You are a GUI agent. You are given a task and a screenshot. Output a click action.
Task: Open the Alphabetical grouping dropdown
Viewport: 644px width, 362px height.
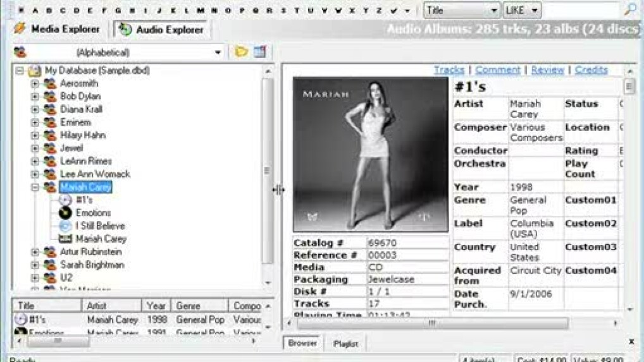point(218,52)
